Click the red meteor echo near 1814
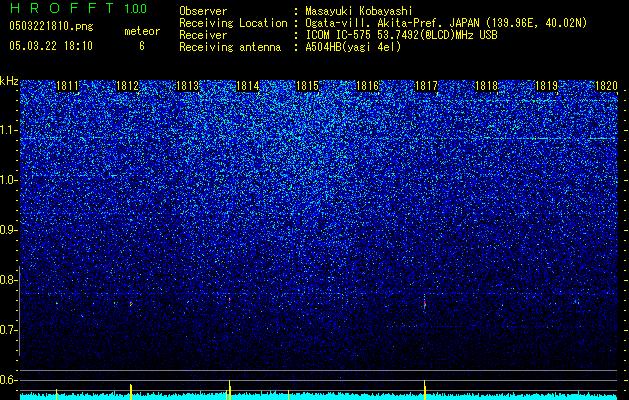Screen dimensions: 629x400 coord(229,299)
